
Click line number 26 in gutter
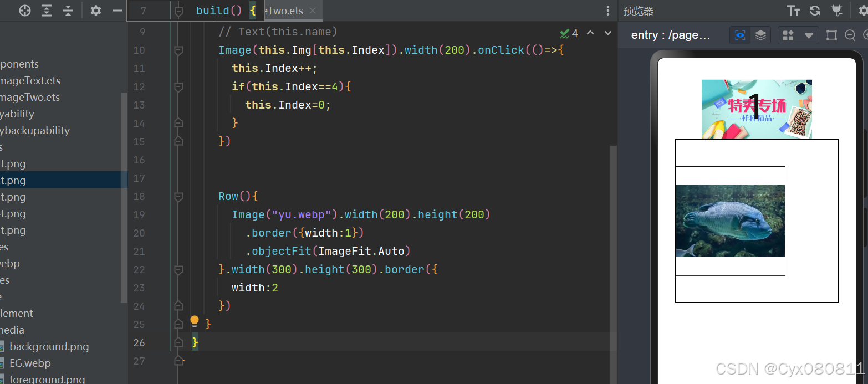point(139,342)
